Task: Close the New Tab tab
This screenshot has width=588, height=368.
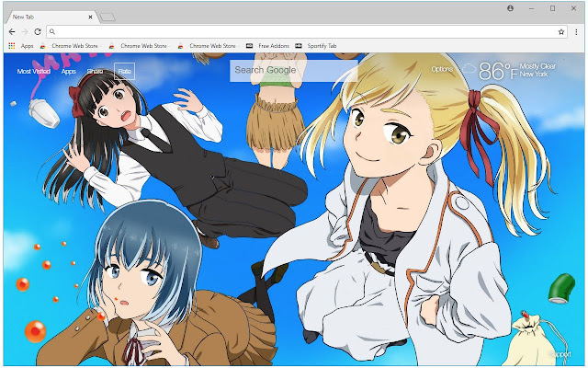Action: (x=90, y=17)
